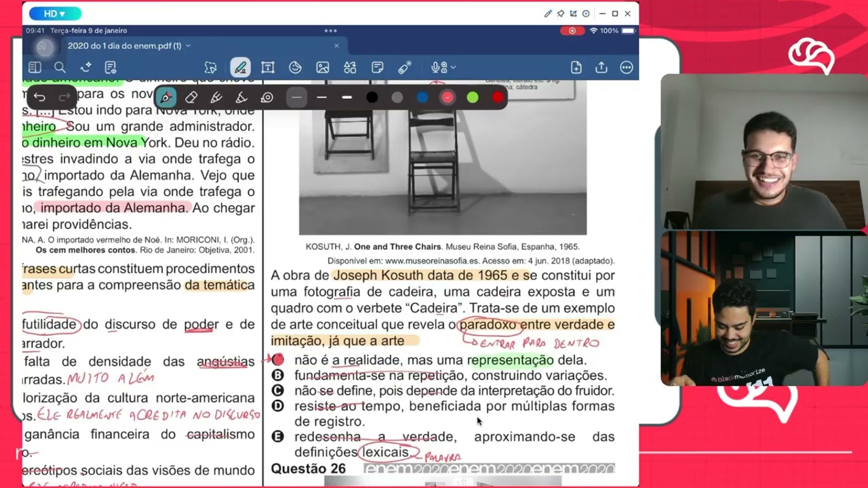The image size is (868, 488).
Task: Select answer option B bubble
Action: 277,375
